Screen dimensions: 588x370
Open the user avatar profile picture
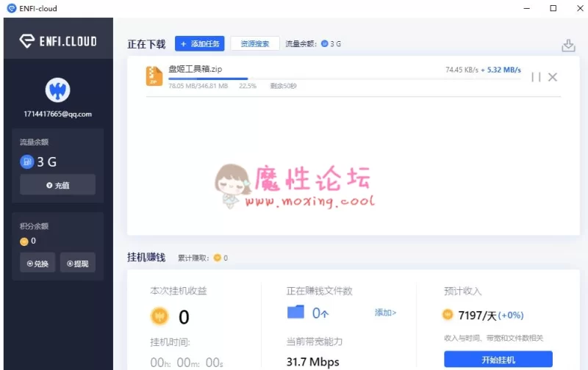[58, 90]
